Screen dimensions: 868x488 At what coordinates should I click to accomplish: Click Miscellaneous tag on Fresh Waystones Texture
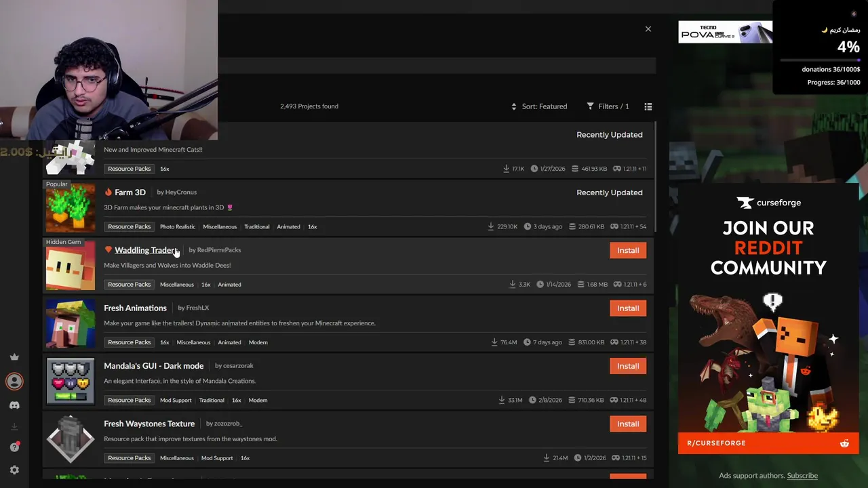click(177, 458)
